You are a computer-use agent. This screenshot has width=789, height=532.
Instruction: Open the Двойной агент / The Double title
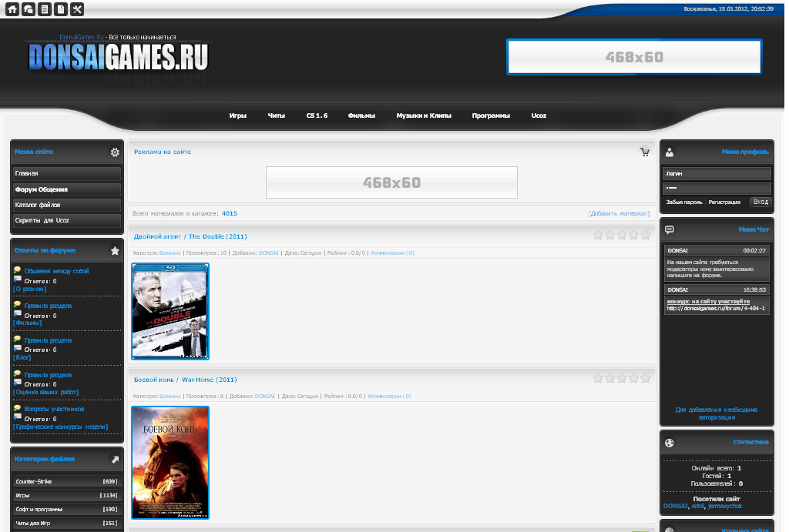(x=190, y=236)
